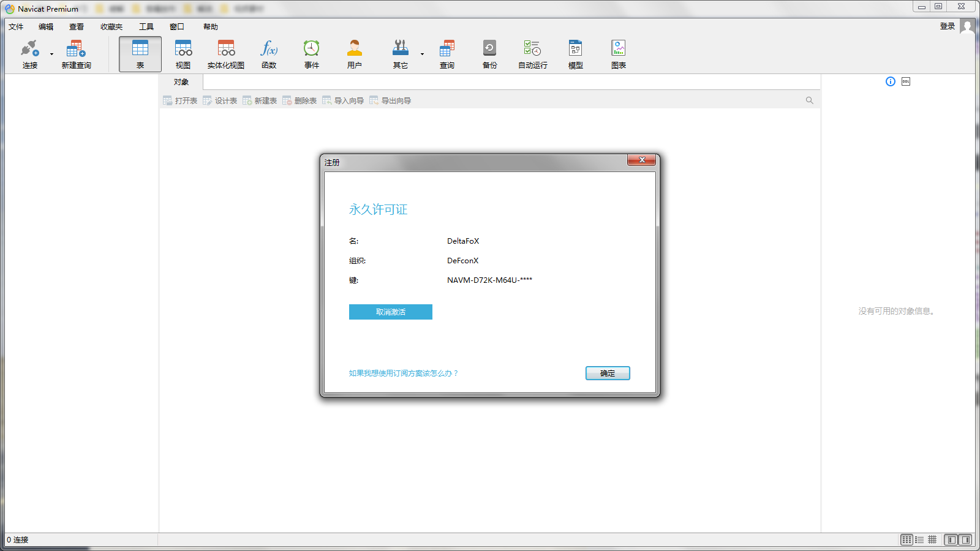980x551 pixels.
Task: Click the Login (登录) link
Action: (x=948, y=26)
